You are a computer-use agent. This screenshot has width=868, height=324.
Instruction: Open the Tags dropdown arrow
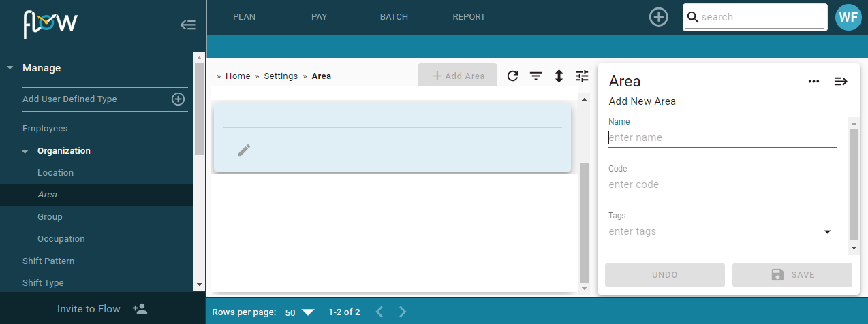pyautogui.click(x=828, y=232)
